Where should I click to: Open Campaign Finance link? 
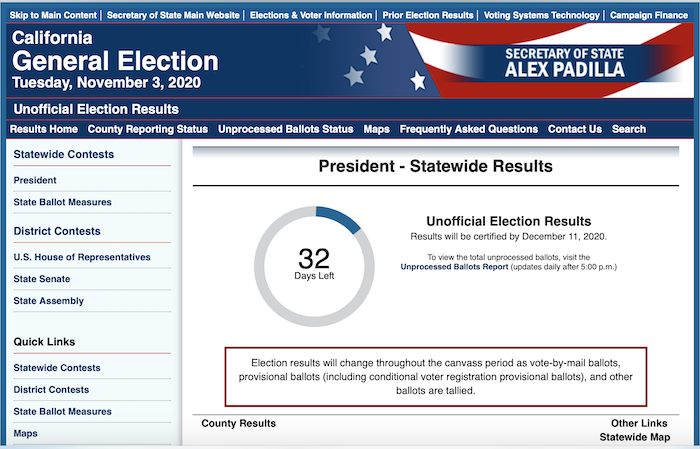(649, 15)
